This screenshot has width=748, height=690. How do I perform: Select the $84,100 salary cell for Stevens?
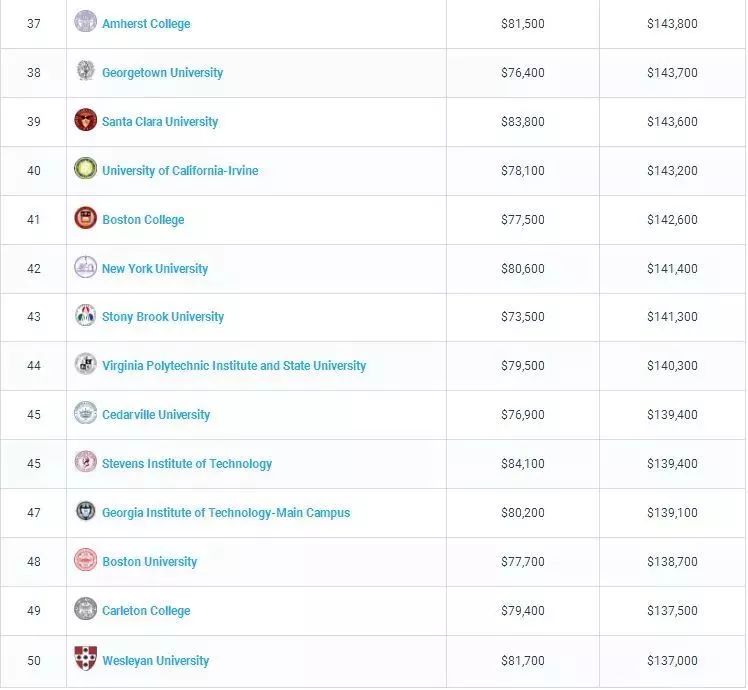click(523, 464)
